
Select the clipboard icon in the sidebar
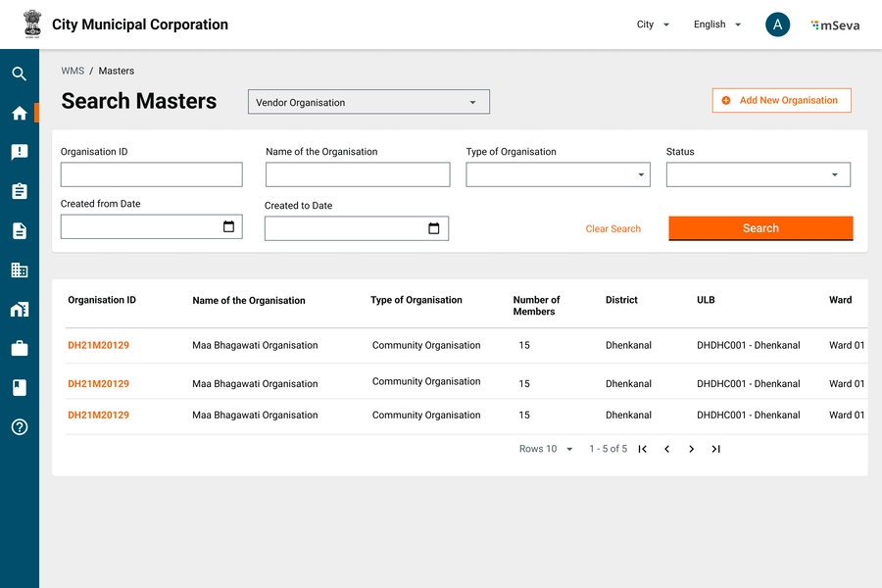coord(20,191)
